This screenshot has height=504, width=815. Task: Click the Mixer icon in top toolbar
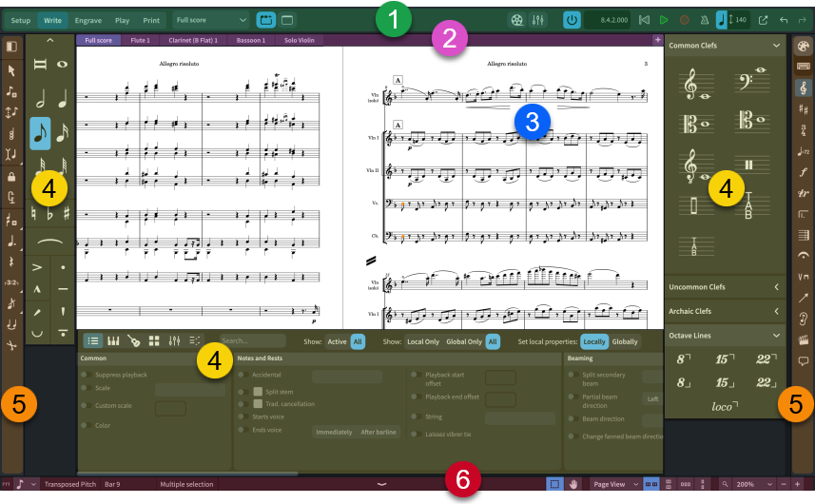[x=539, y=19]
